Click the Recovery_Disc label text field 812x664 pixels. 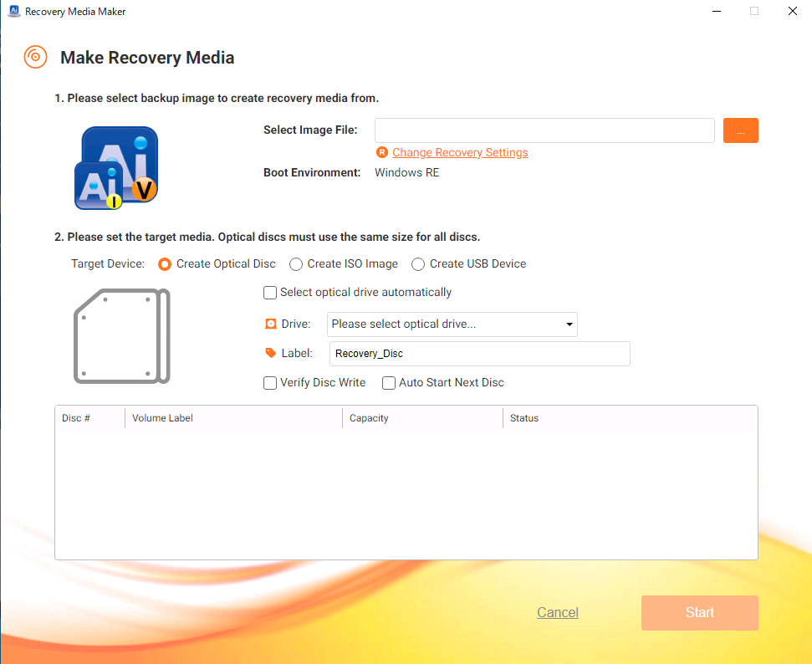click(479, 354)
